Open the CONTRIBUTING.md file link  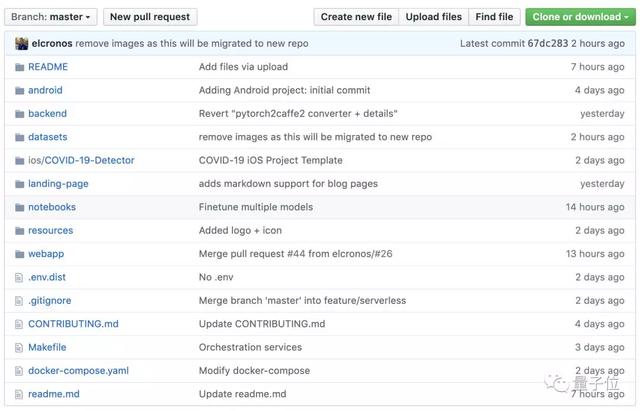coord(73,324)
